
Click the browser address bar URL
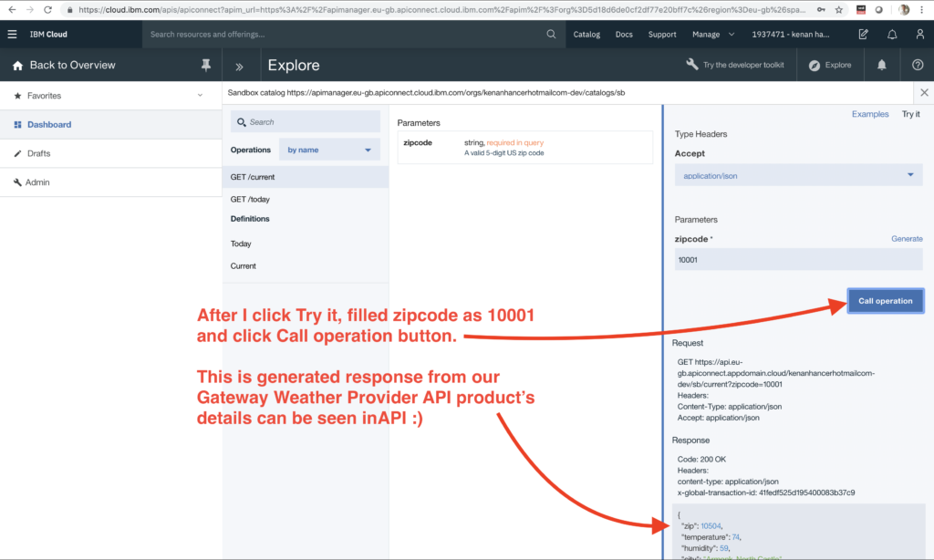coord(441,9)
